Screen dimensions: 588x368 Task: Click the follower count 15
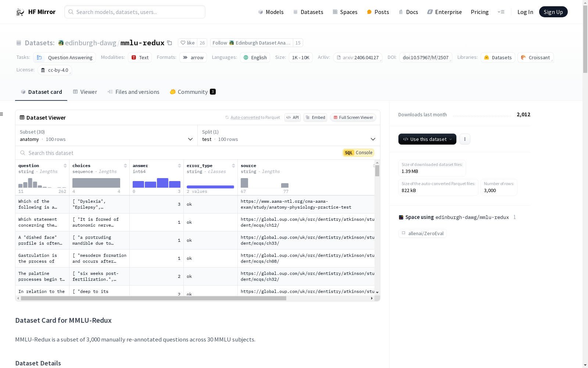click(x=298, y=43)
